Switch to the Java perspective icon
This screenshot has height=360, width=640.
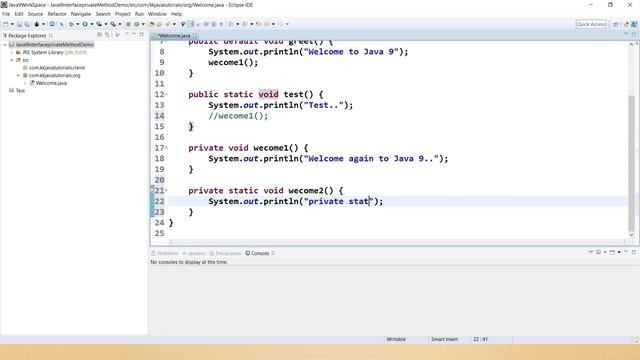pos(634,24)
